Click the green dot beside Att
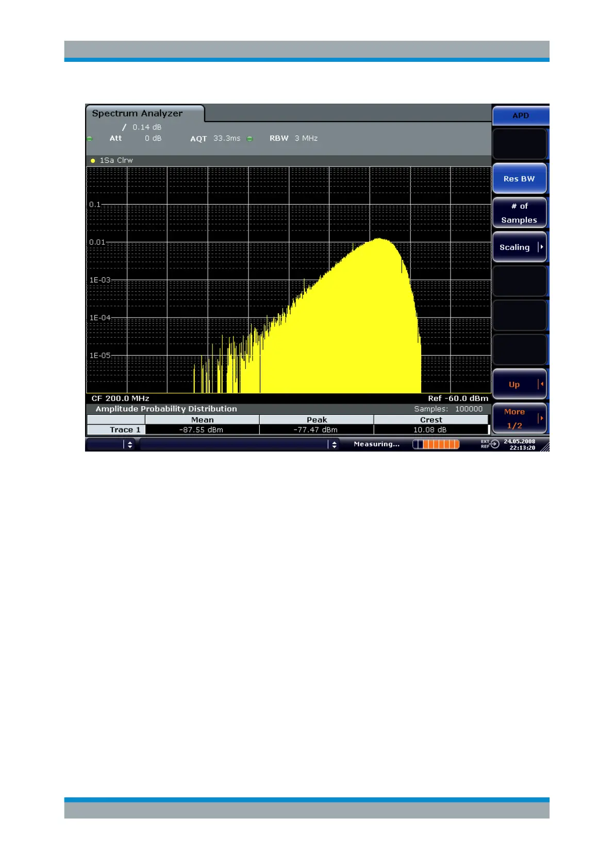This screenshot has height=868, width=614. [90, 139]
